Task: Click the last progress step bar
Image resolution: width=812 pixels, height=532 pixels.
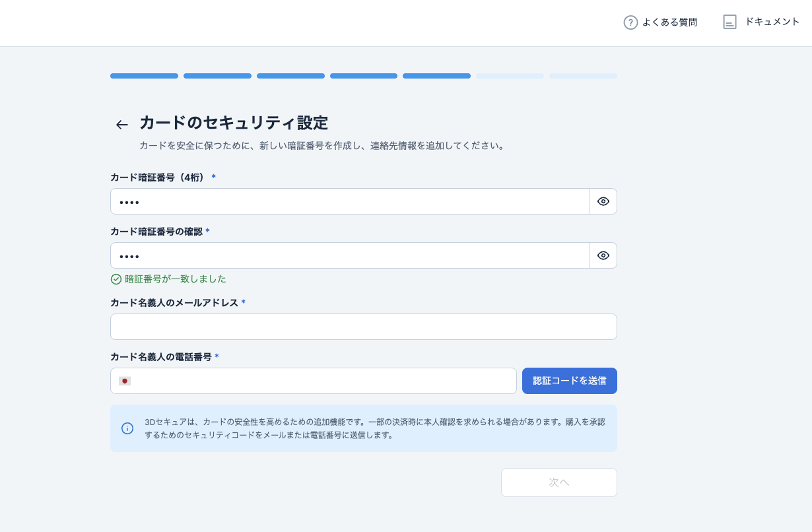Action: pyautogui.click(x=583, y=76)
